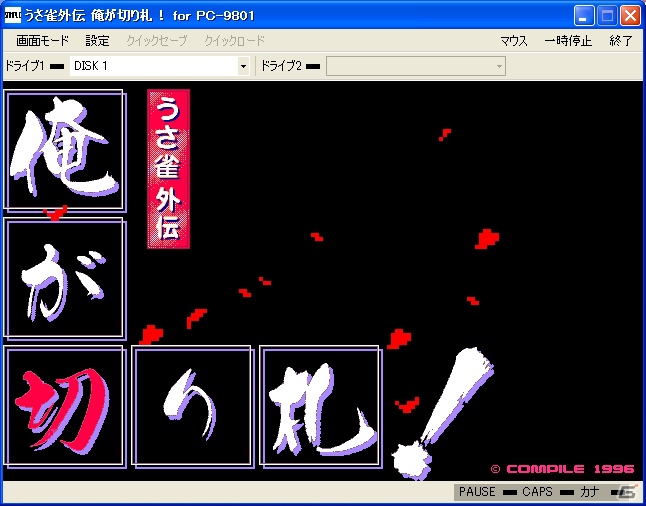Click 一時停止 to pause emulation

[x=568, y=41]
